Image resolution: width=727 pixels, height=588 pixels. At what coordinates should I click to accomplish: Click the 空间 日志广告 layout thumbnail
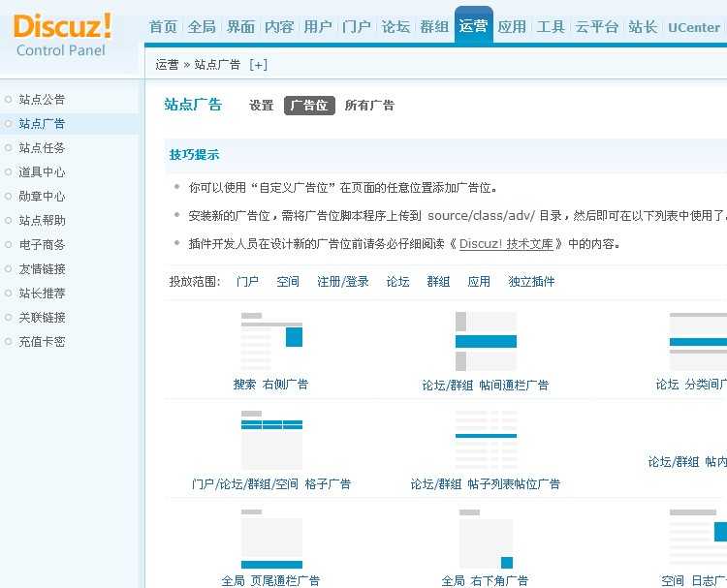(698, 539)
